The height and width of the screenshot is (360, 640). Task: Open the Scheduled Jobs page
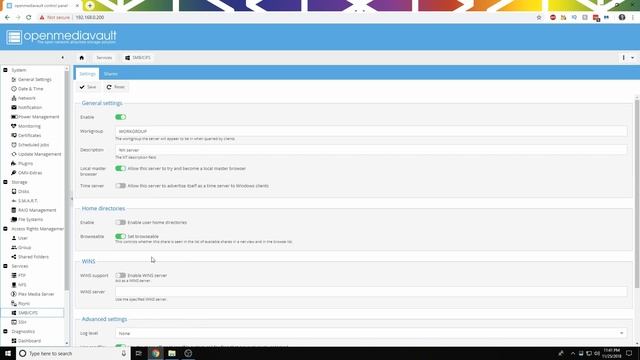pos(33,145)
